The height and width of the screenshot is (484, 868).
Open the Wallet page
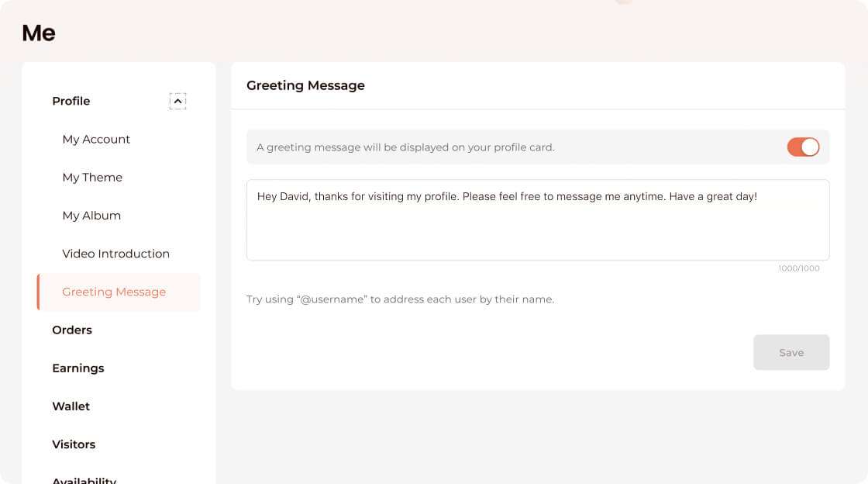(x=71, y=406)
